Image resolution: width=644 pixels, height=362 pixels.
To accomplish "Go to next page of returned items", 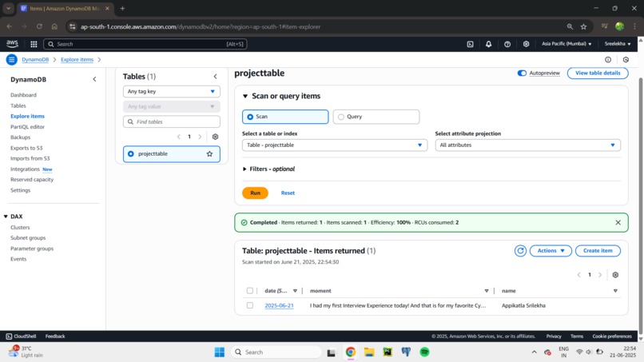I will click(600, 275).
